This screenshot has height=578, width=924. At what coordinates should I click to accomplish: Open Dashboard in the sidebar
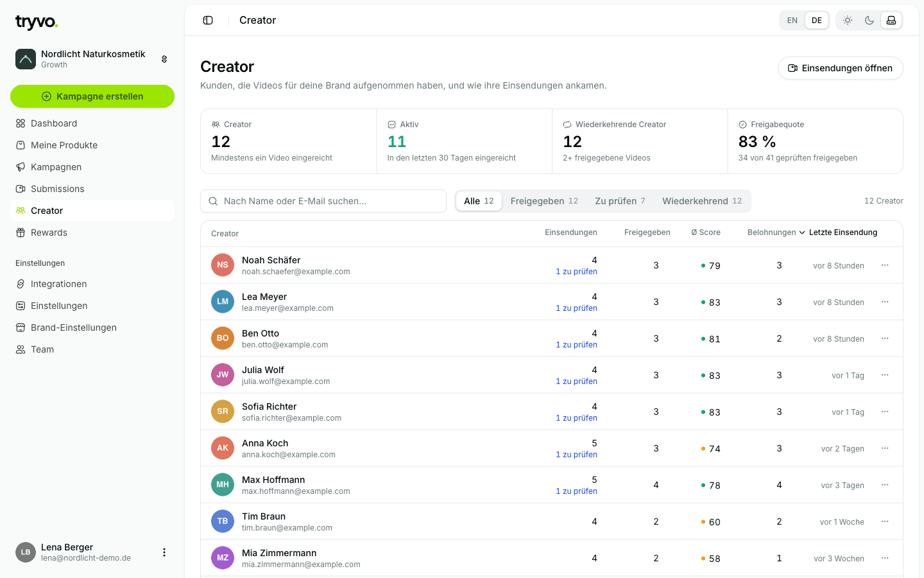(x=92, y=123)
